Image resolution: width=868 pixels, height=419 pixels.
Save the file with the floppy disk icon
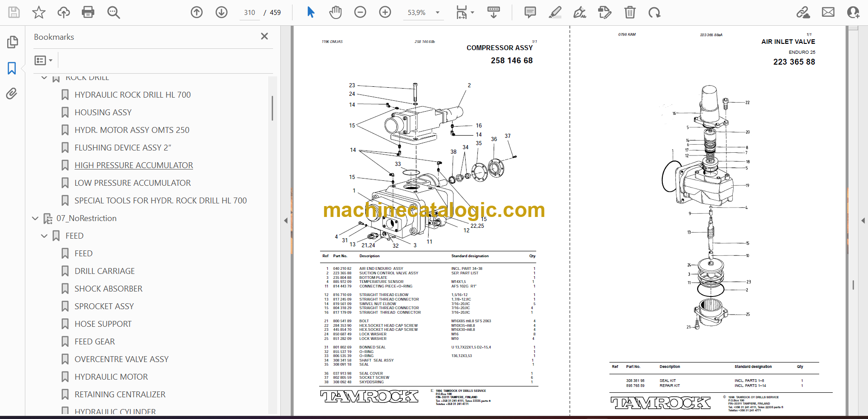pyautogui.click(x=14, y=12)
